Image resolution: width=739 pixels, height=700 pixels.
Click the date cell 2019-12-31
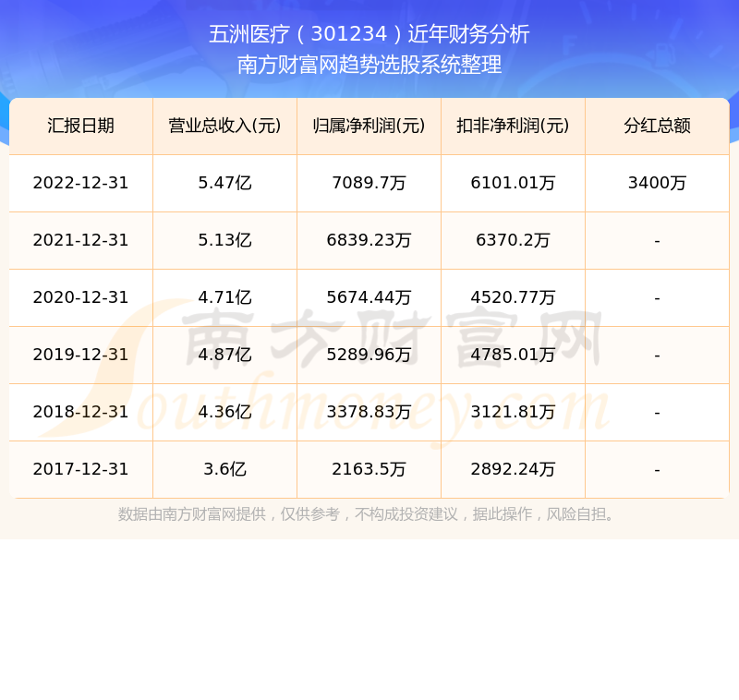coord(80,355)
